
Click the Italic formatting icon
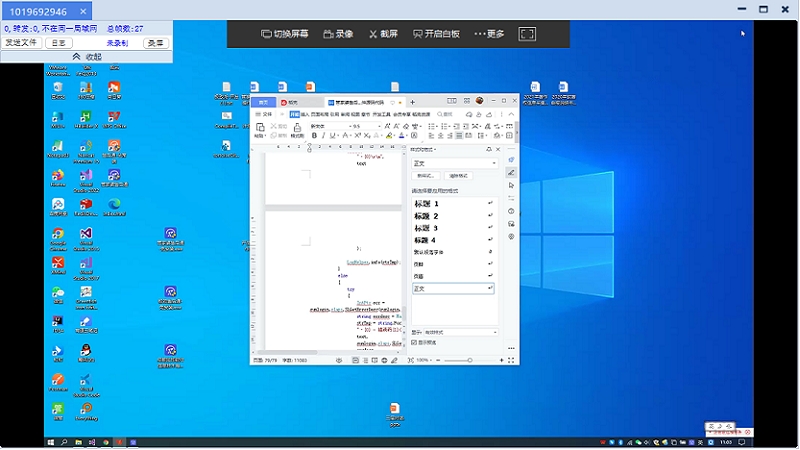323,136
